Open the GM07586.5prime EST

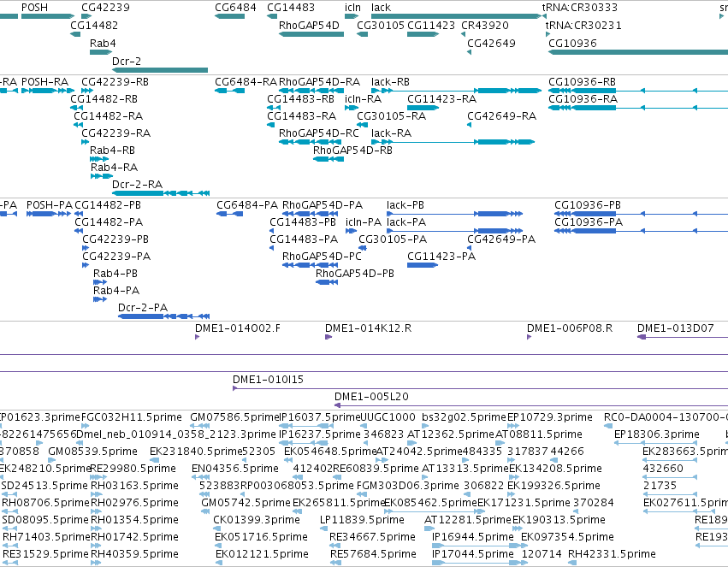(x=198, y=426)
